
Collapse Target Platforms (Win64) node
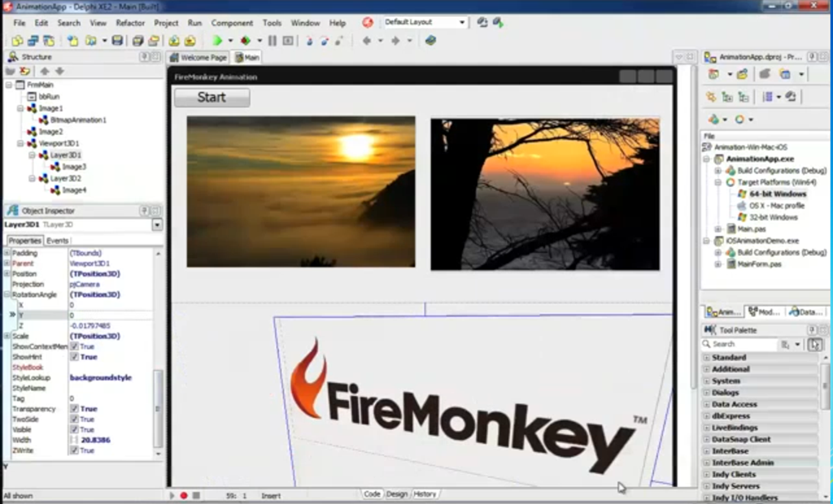click(717, 182)
